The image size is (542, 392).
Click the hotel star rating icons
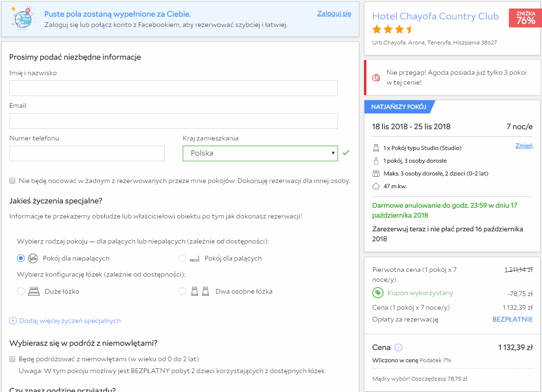(392, 30)
